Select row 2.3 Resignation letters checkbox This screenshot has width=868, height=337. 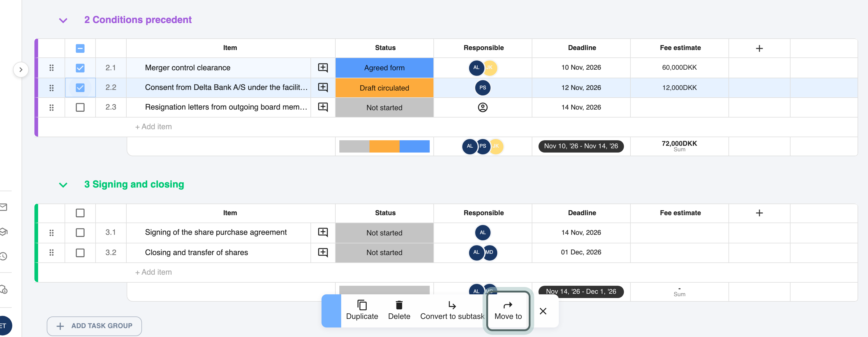80,108
